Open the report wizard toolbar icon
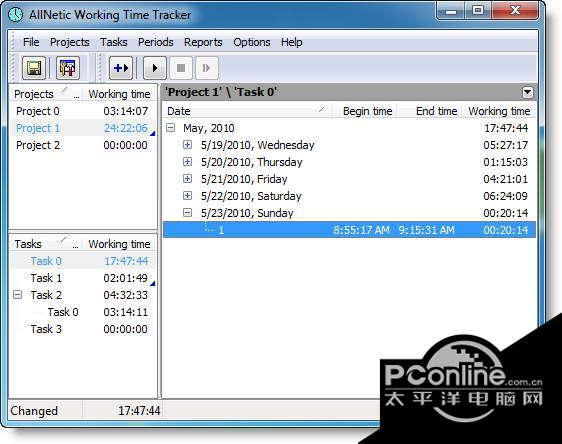562x444 pixels. (x=68, y=68)
